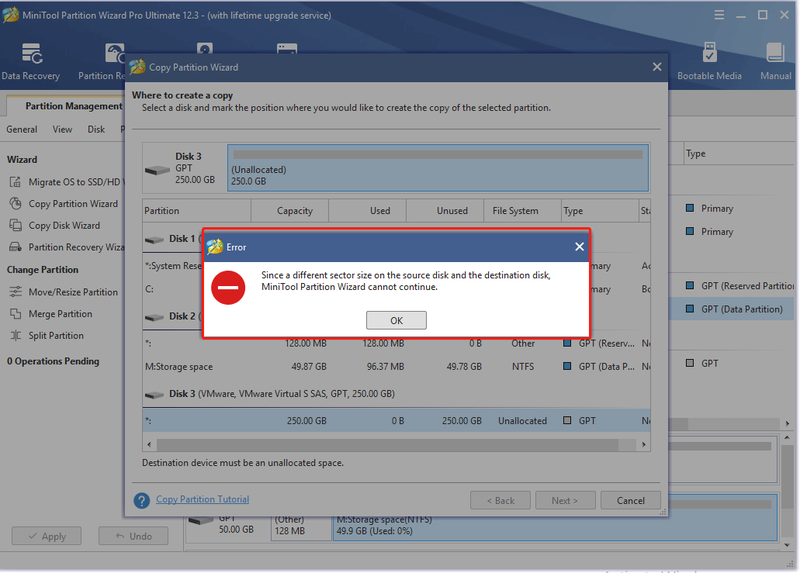800x573 pixels.
Task: Open the Disk menu
Action: tap(96, 130)
